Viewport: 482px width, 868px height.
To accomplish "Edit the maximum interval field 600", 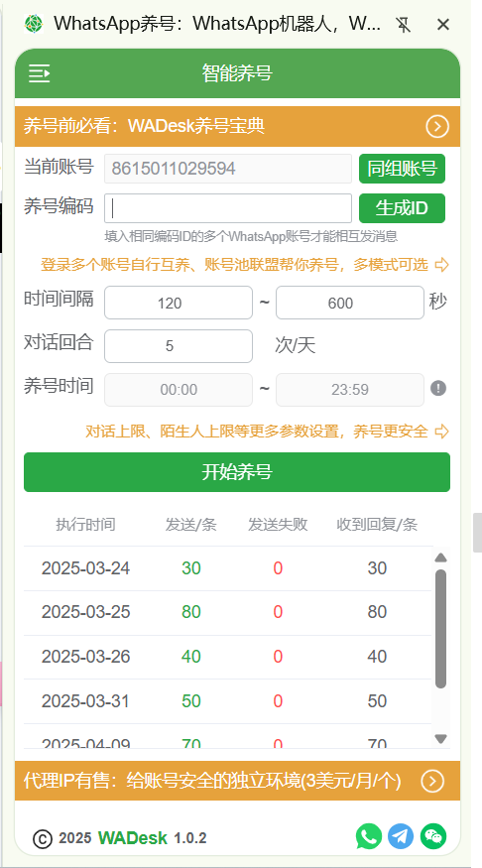I will point(350,303).
